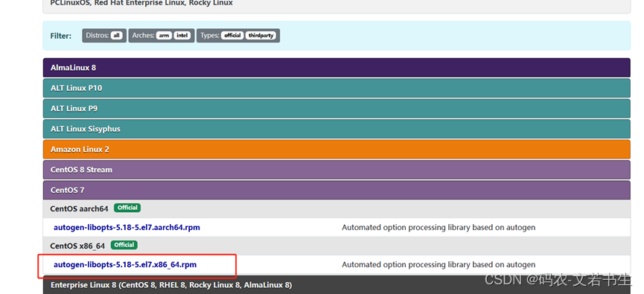The image size is (644, 294).
Task: Toggle the 'all' distros filter
Action: coord(117,36)
